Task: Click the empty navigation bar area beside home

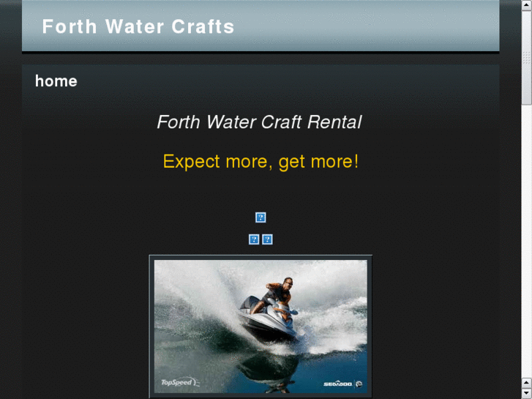Action: [x=288, y=81]
